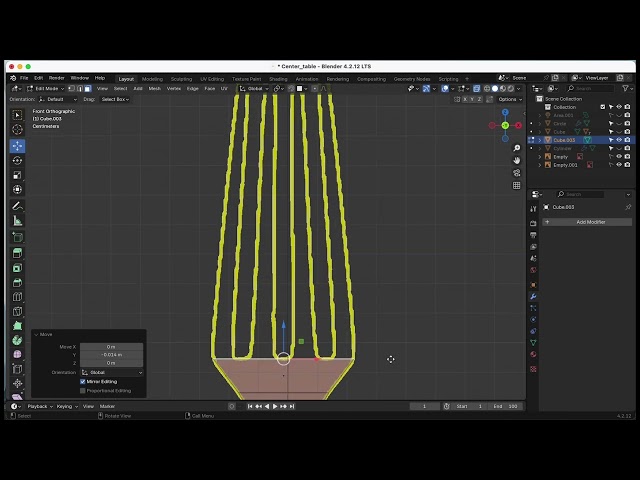Screen dimensions: 640x480
Task: Open the Modifiers wrench properties tab
Action: coord(533,296)
